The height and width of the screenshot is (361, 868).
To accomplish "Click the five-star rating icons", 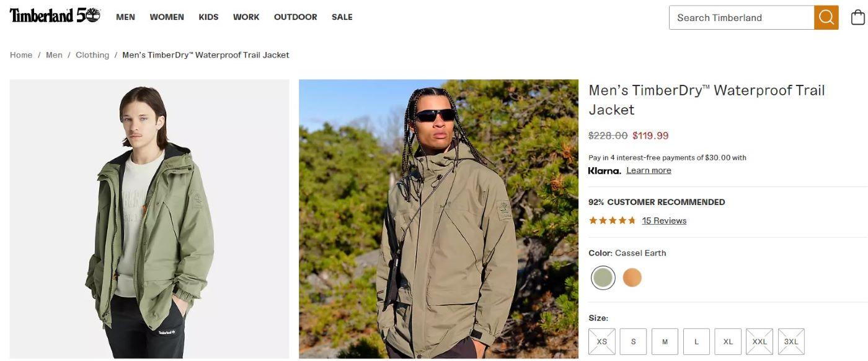I will click(612, 220).
